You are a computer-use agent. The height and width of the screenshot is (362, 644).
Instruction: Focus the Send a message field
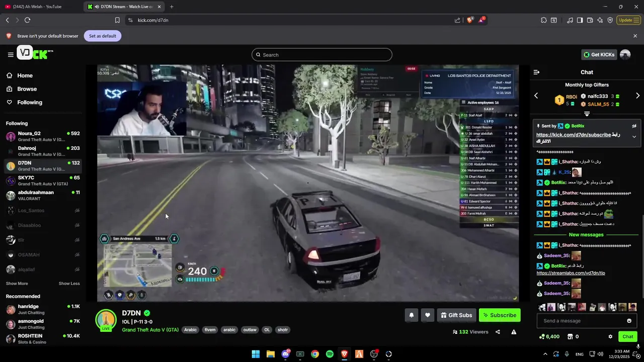tap(583, 321)
